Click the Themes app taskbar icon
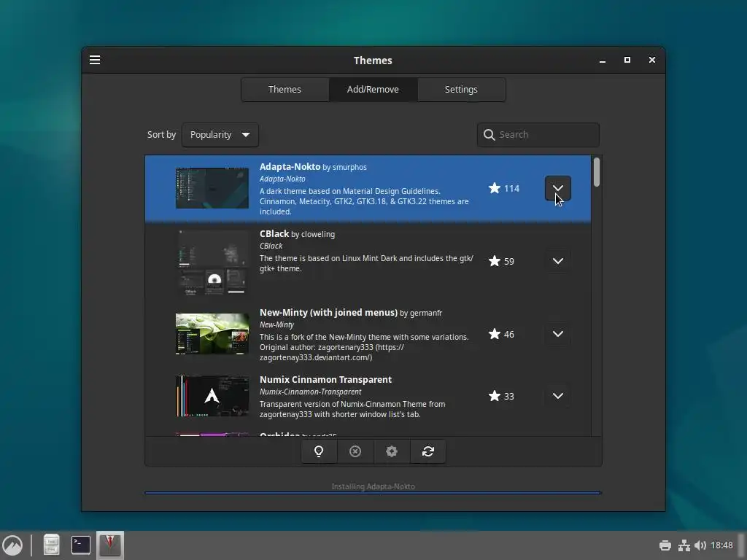Screen dimensions: 747x560 110,545
